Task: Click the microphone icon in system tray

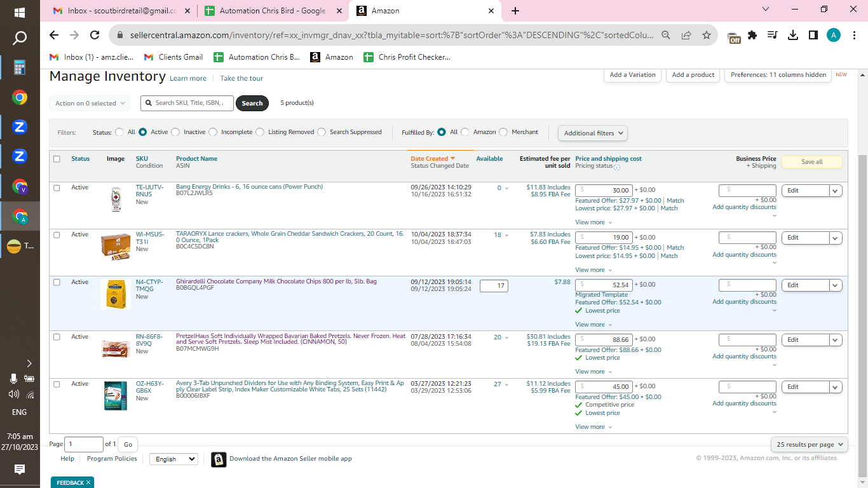Action: 13,379
